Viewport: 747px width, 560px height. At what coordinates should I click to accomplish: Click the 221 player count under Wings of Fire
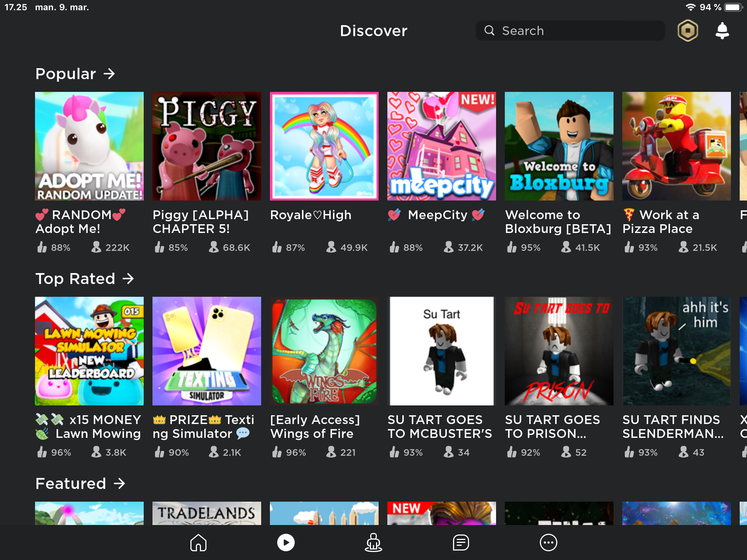[x=341, y=452]
